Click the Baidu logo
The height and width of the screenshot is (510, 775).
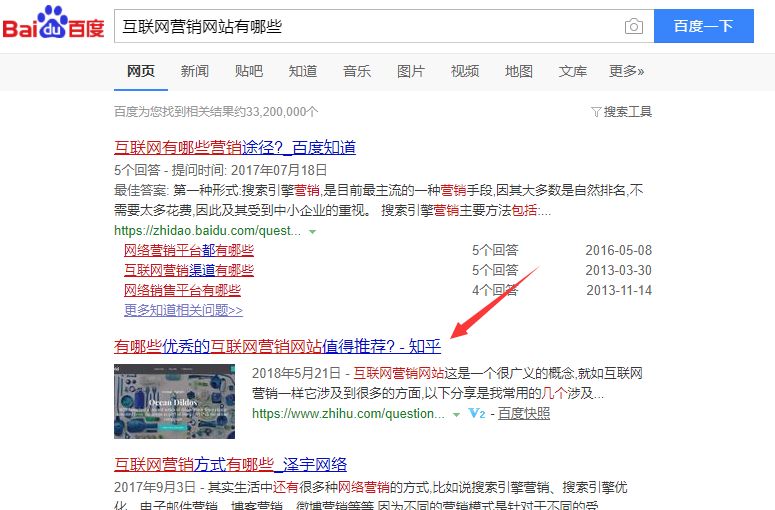tap(53, 23)
